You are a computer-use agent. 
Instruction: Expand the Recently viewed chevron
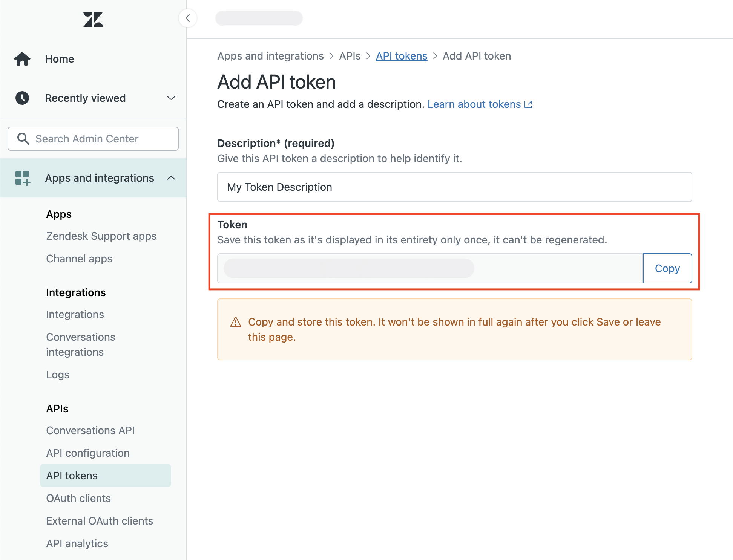click(x=171, y=98)
